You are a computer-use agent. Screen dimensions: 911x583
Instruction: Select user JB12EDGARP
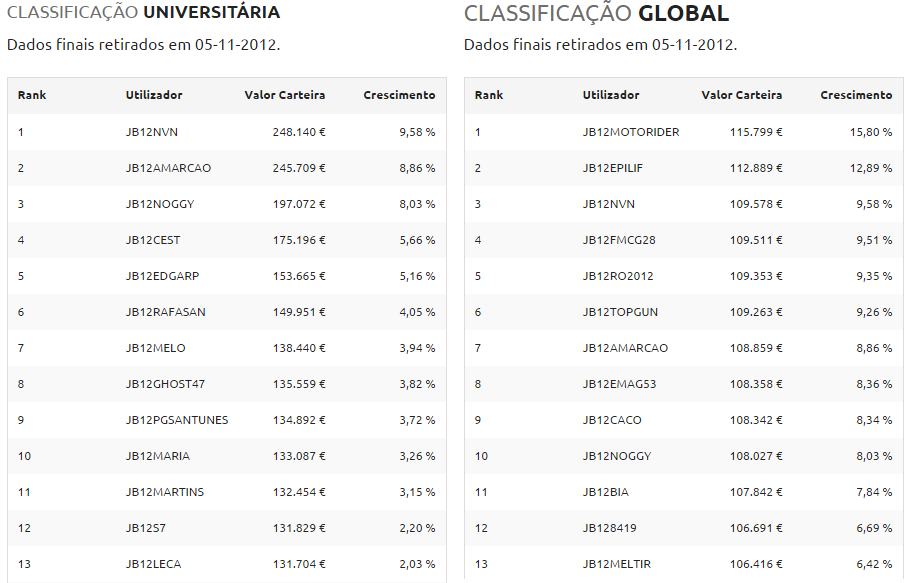tap(162, 276)
